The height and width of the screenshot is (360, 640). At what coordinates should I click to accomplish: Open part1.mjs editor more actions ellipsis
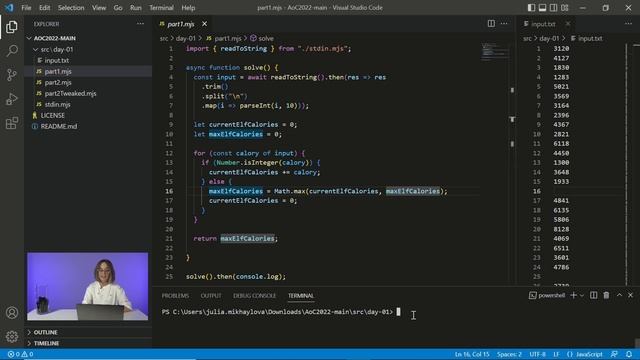[x=504, y=24]
